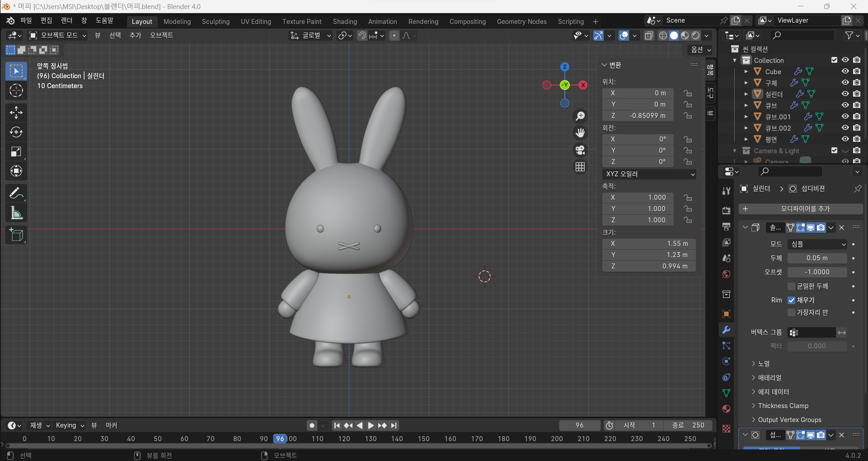Screen dimensions: 868x461
Task: Remove the solidify modifier with X
Action: tap(841, 228)
